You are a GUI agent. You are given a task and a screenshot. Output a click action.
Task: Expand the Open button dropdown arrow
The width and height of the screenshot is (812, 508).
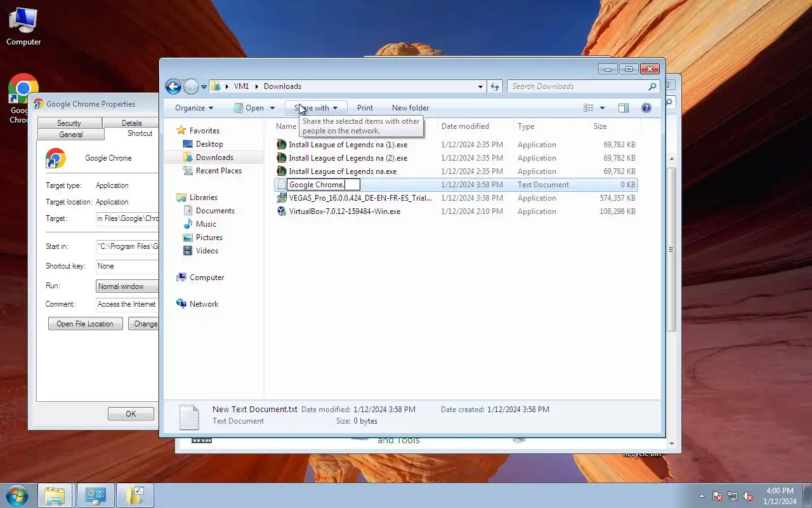[272, 108]
